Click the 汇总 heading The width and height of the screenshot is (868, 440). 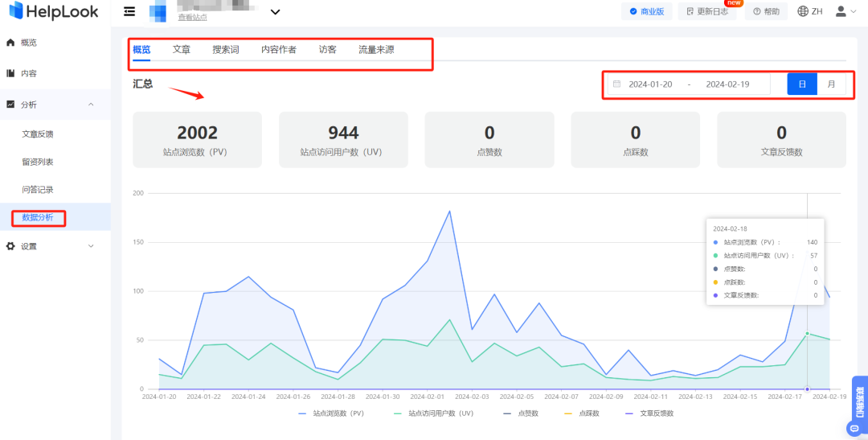tap(143, 84)
